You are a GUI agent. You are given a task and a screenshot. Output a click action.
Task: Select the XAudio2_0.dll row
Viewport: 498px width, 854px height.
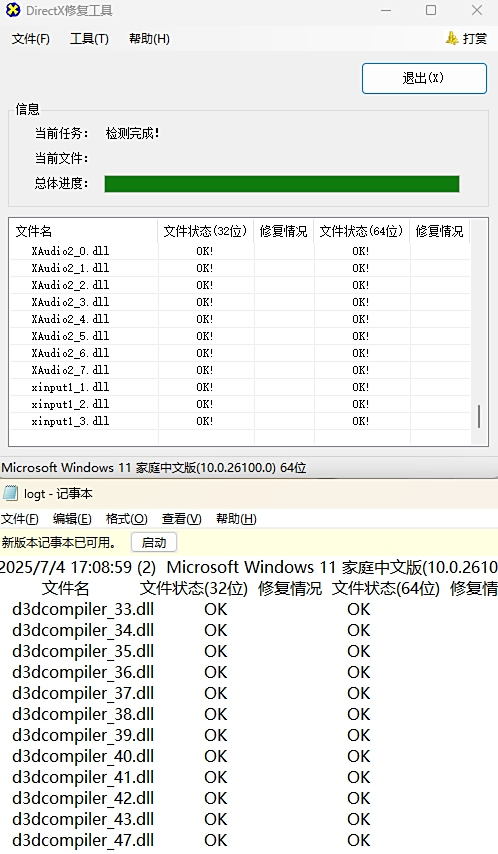[x=240, y=251]
